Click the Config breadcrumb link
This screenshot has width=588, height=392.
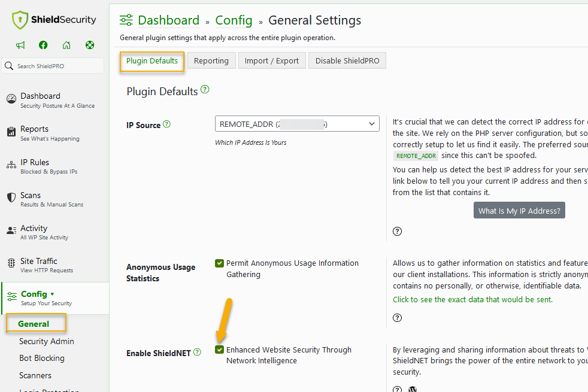(234, 20)
